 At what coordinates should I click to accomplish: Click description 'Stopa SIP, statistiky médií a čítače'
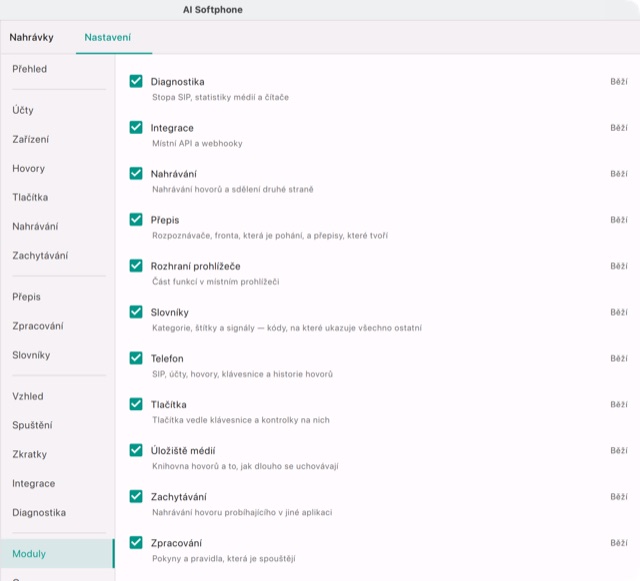[x=220, y=97]
